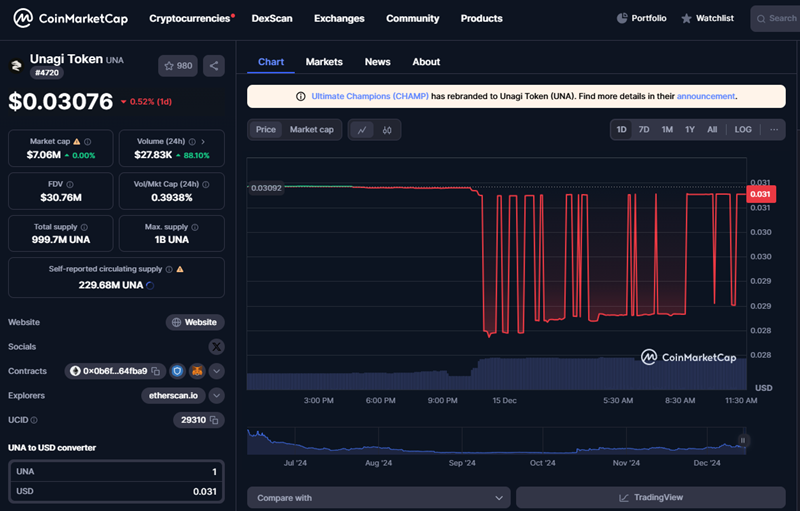Open DexScan menu
The height and width of the screenshot is (511, 800).
pos(272,18)
